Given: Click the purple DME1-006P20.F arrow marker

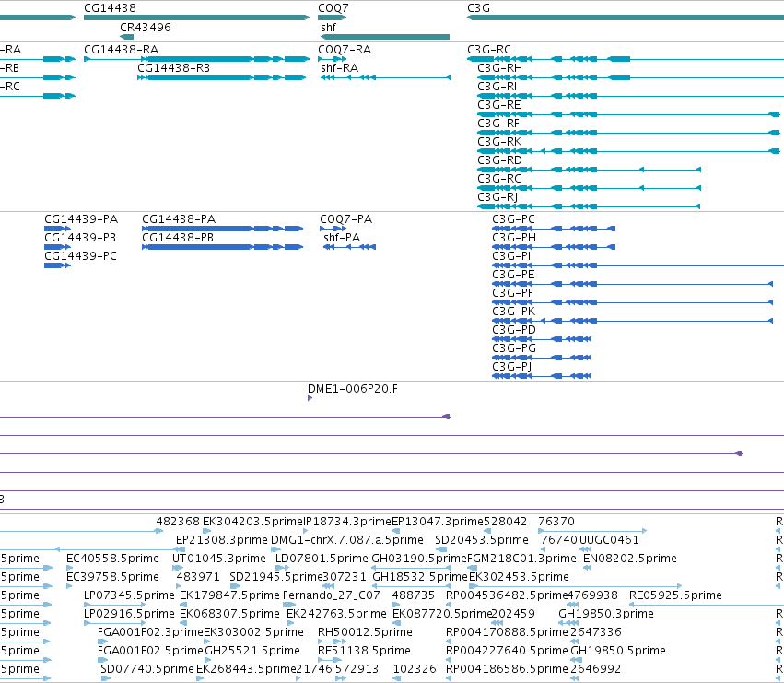Looking at the screenshot, I should 310,398.
